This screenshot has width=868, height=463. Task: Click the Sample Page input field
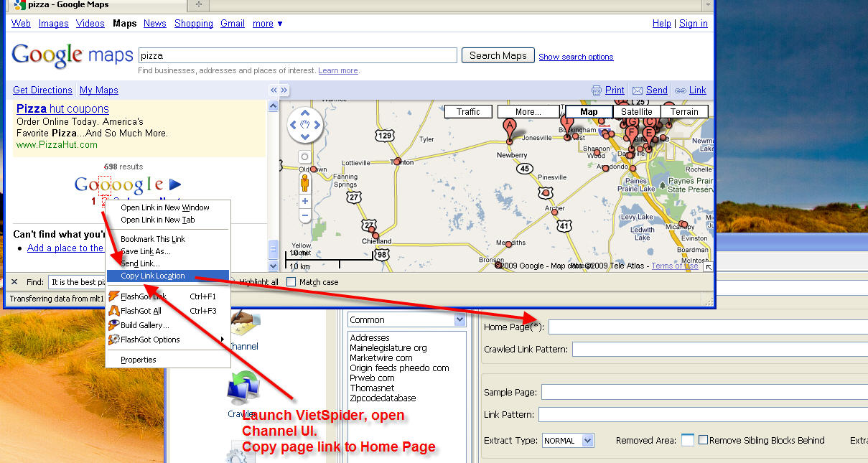tap(705, 393)
